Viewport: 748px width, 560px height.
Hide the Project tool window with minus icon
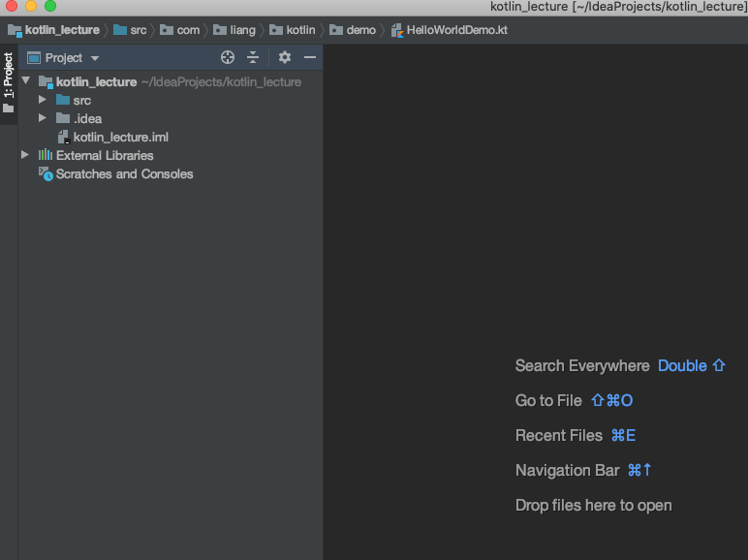coord(310,58)
